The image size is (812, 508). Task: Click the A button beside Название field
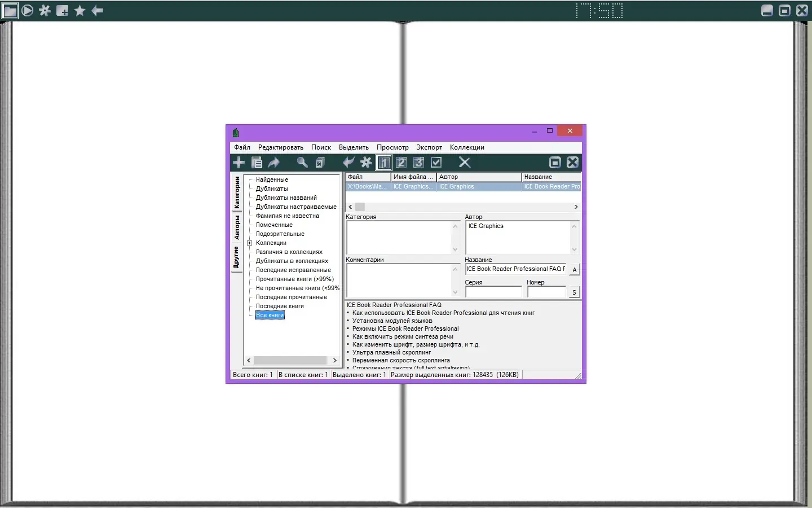point(575,270)
